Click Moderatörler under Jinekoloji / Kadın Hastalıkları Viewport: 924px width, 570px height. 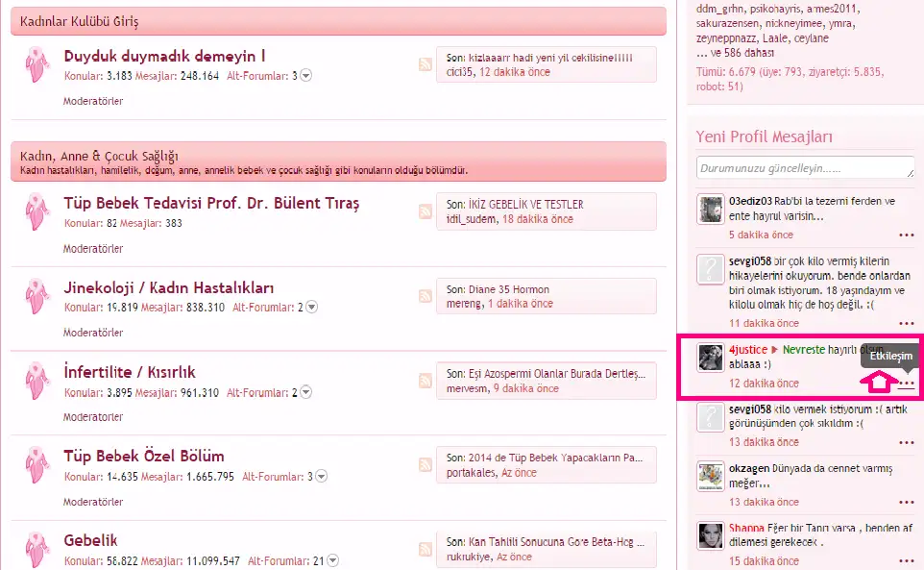point(93,333)
